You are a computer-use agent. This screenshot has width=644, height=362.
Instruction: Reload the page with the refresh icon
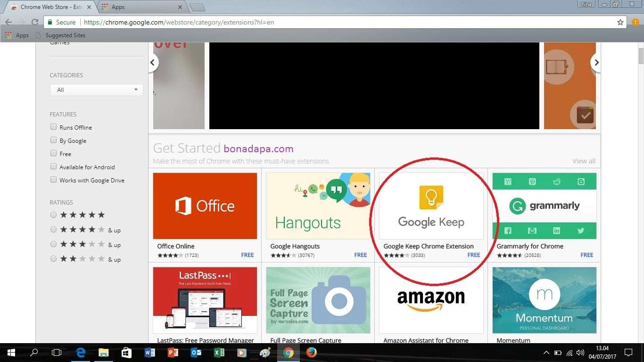34,22
